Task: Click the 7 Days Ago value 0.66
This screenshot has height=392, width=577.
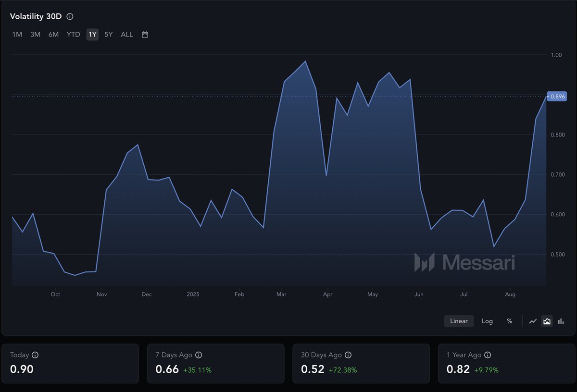Action: click(167, 369)
